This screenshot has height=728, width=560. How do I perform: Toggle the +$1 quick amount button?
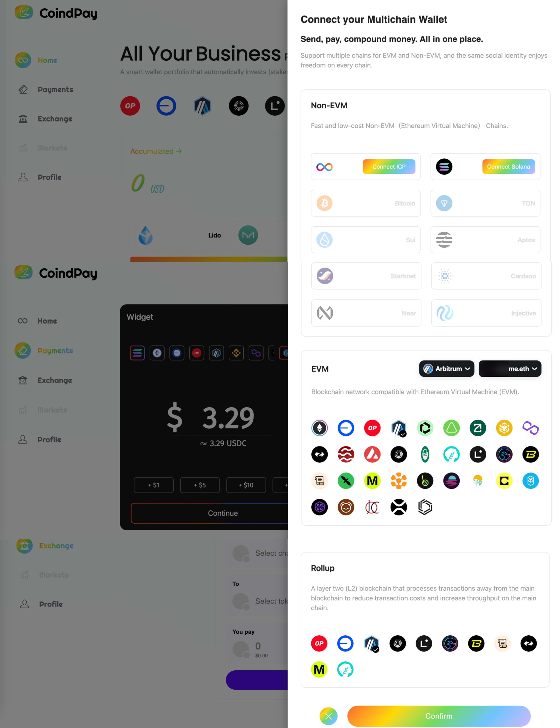point(153,485)
